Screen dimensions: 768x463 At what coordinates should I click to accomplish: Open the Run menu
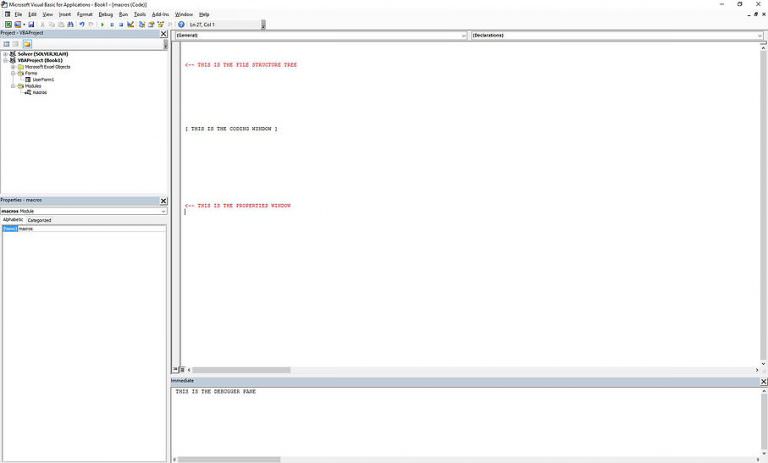123,14
